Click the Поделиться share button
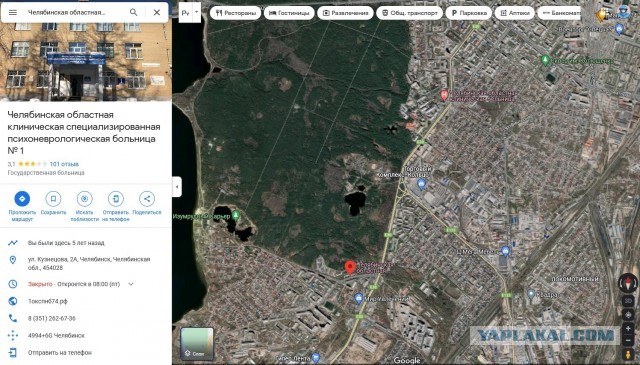The height and width of the screenshot is (365, 640). (x=147, y=203)
